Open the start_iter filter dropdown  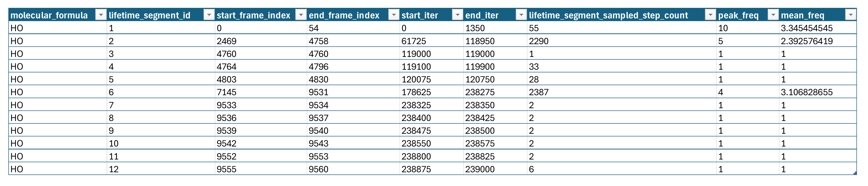(x=457, y=15)
